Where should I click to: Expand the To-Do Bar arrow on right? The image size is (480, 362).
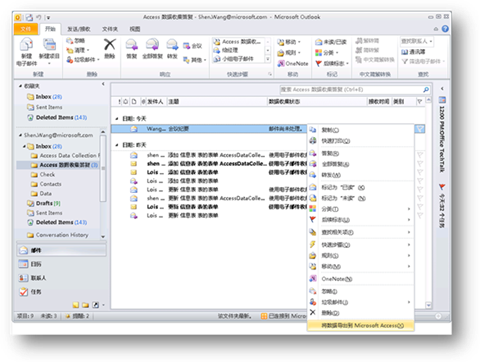[442, 89]
